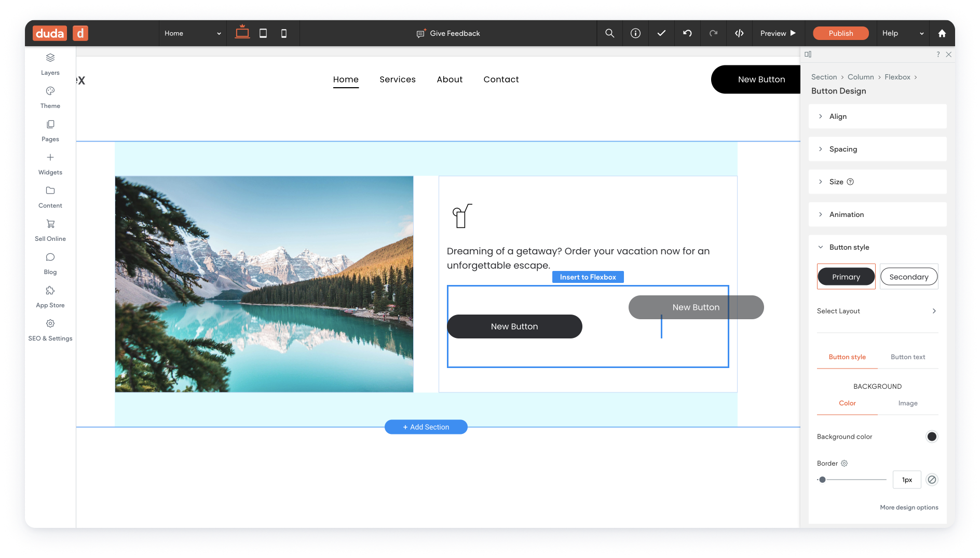Click the Publish button

[x=840, y=33]
